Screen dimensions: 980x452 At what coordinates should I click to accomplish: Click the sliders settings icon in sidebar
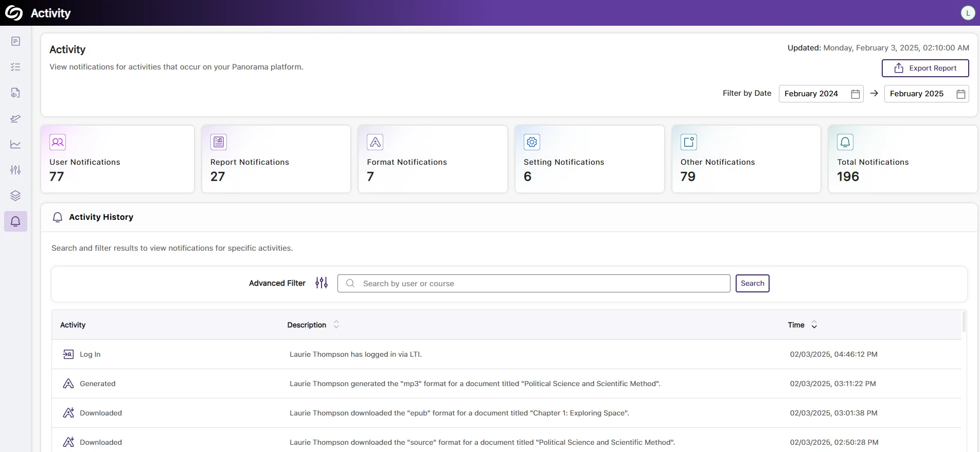[x=15, y=170]
